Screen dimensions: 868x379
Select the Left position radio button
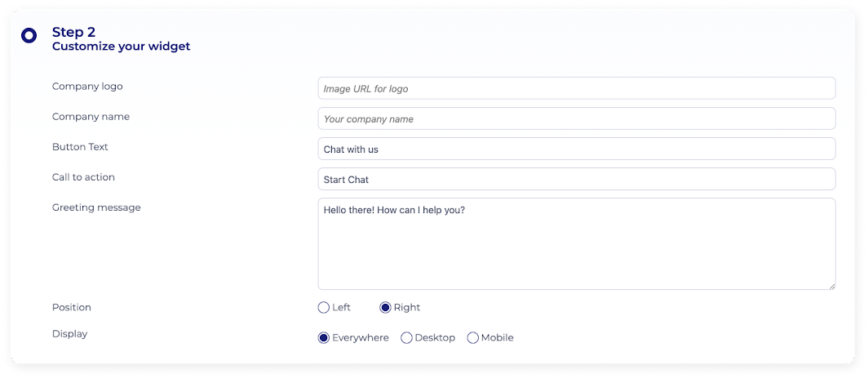(324, 308)
